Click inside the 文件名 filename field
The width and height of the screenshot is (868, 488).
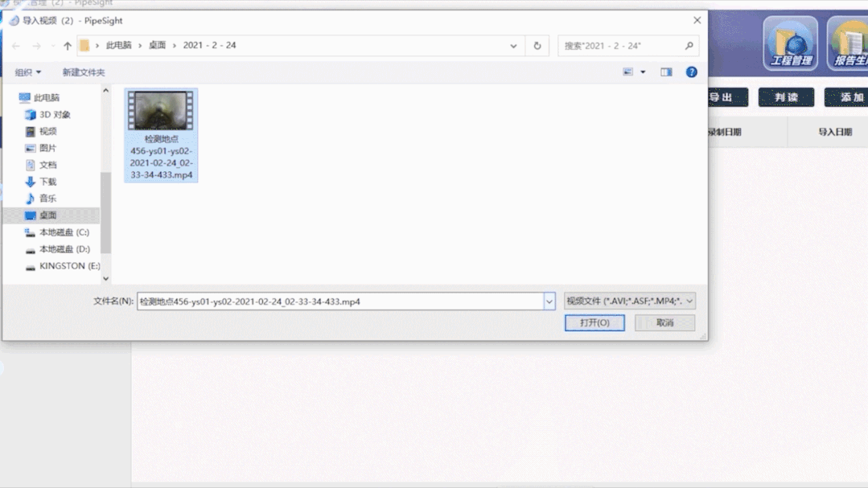338,301
